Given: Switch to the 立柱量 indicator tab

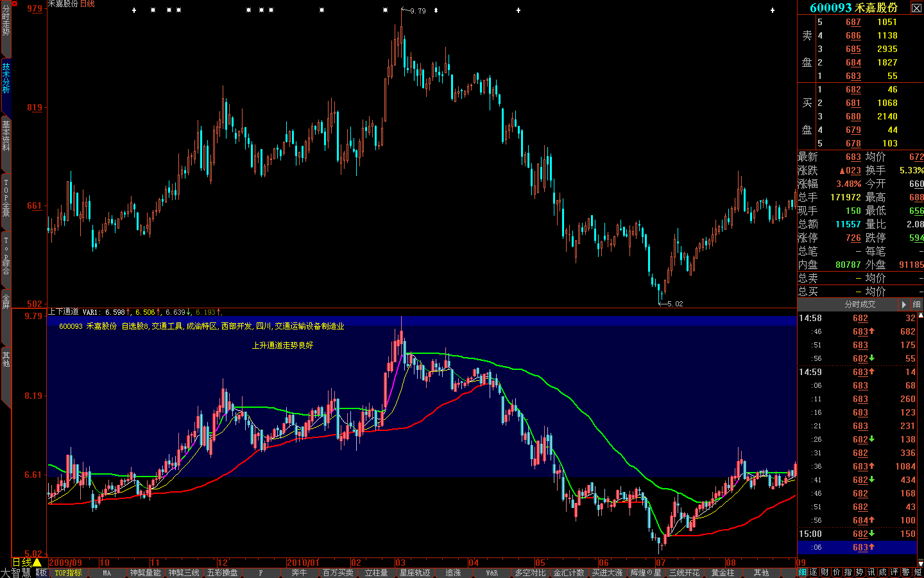Looking at the screenshot, I should 376,573.
